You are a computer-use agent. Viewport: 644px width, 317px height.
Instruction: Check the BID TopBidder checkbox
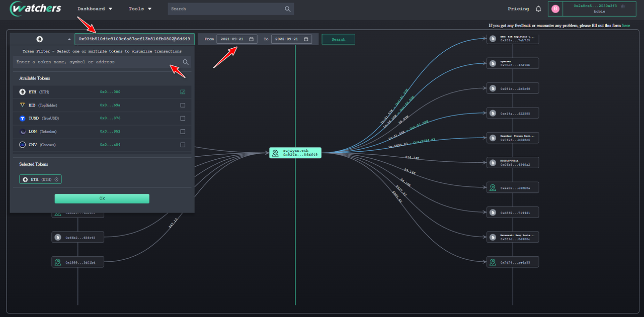click(x=183, y=105)
